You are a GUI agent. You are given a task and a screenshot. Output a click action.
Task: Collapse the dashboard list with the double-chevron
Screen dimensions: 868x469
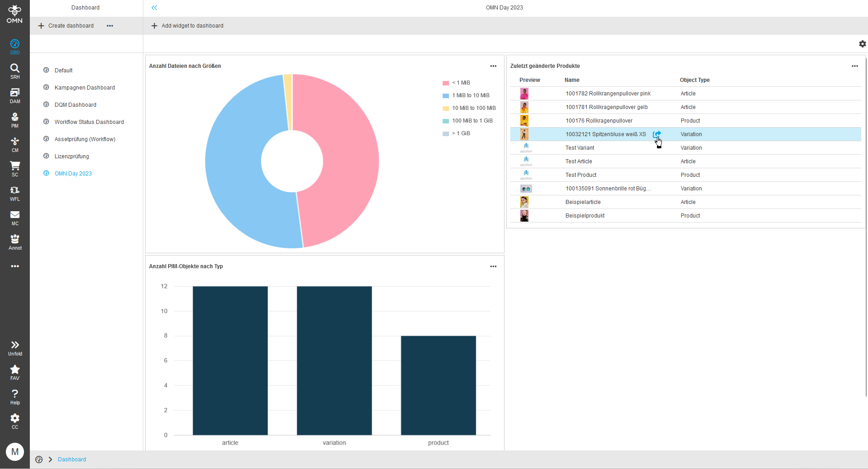[155, 8]
